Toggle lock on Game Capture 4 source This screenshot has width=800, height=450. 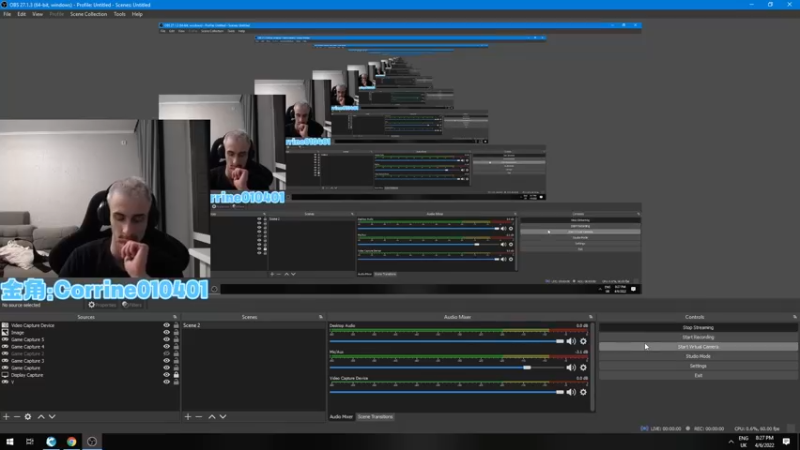pos(176,346)
